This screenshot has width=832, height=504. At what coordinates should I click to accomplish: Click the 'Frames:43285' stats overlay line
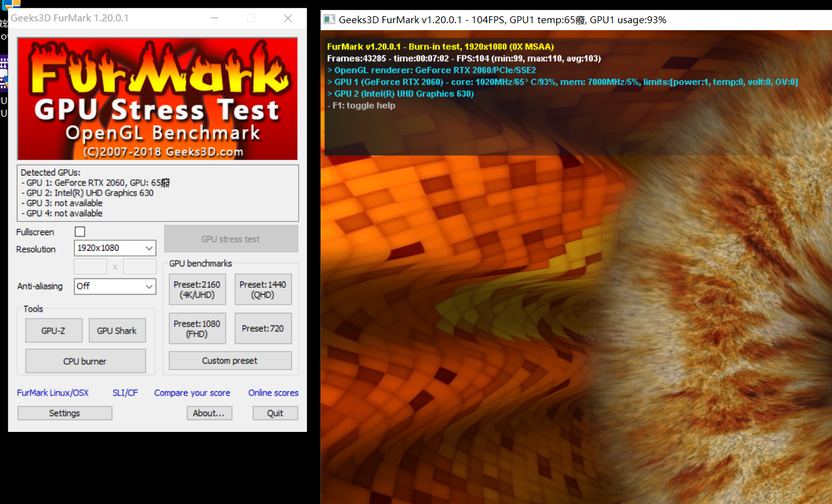click(464, 58)
